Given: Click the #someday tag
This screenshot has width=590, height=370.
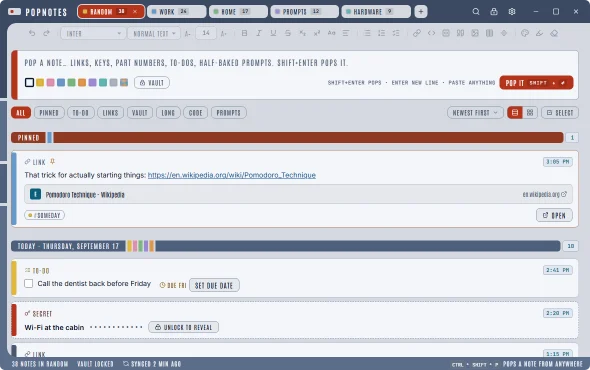Looking at the screenshot, I should [x=44, y=215].
